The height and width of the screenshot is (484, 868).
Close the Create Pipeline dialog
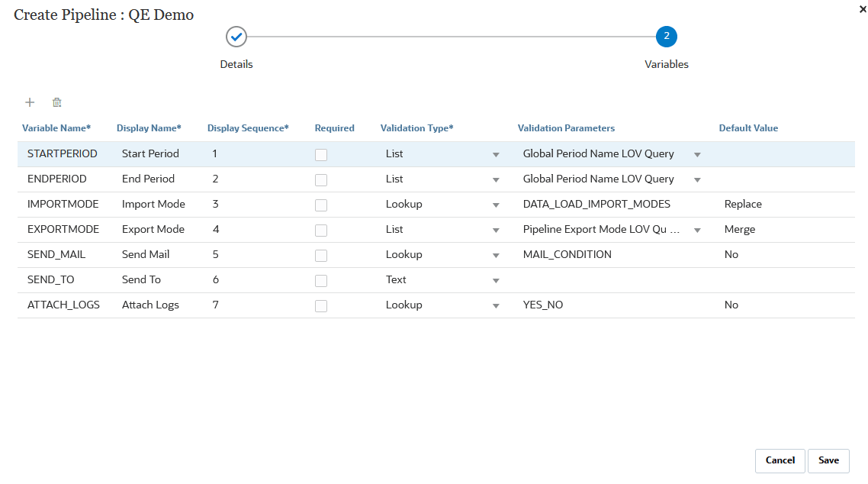coord(862,8)
